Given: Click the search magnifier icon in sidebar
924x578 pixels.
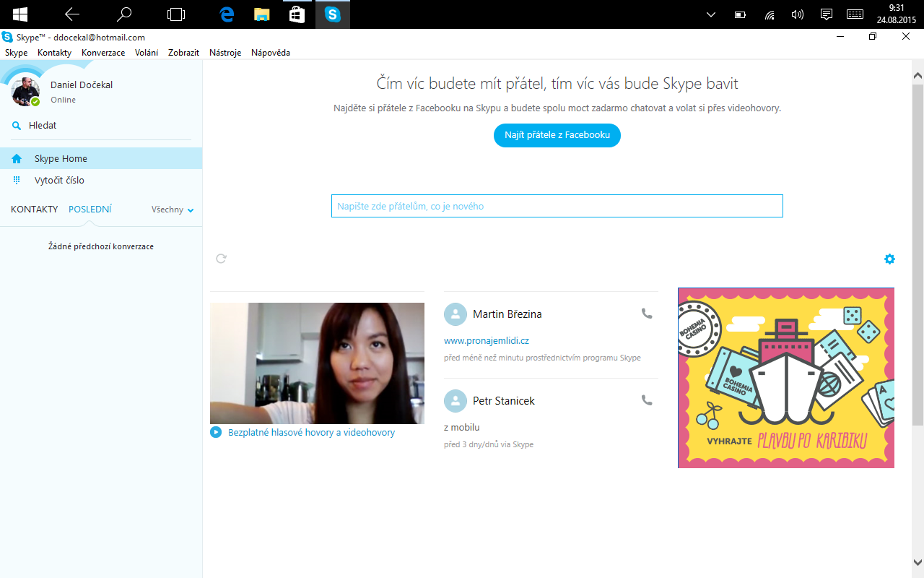Looking at the screenshot, I should click(17, 126).
